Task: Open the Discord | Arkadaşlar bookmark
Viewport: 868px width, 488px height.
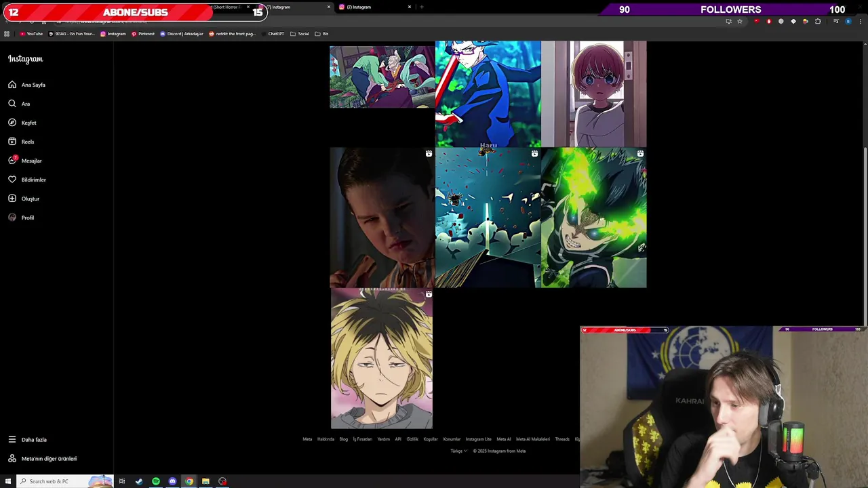Action: coord(182,34)
